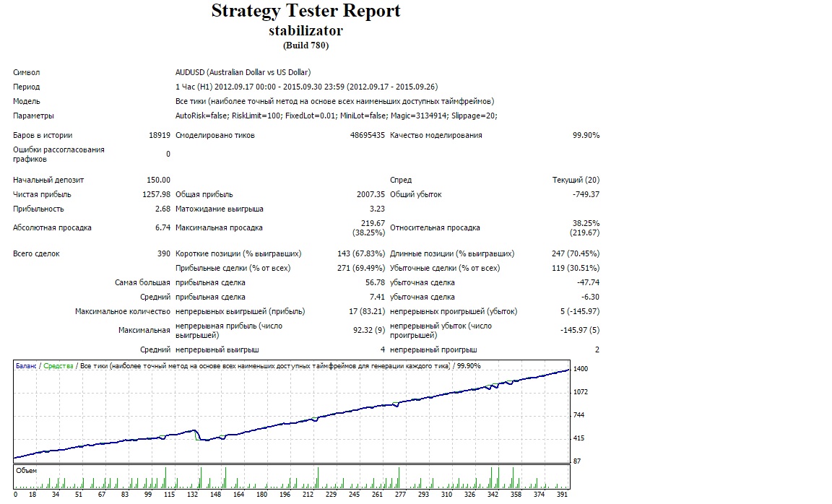Click the 'Ошибки рассогласования графиков' label
Screen dimensions: 832x504
tap(59, 155)
